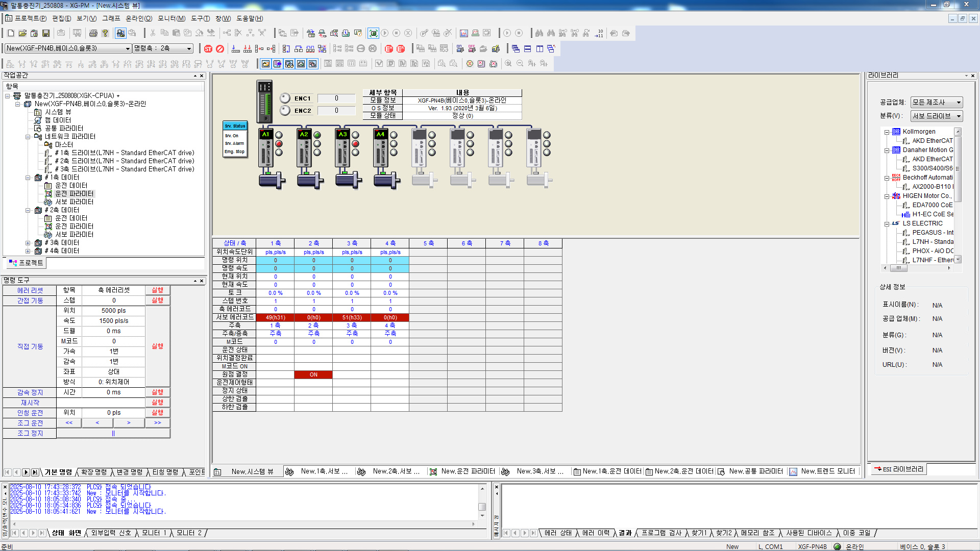This screenshot has width=980, height=551.
Task: Open the Print icon in the toolbar
Action: pos(93,33)
